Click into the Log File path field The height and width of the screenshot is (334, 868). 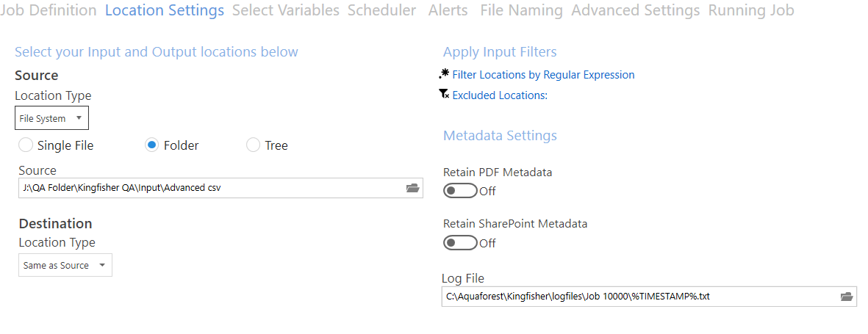(649, 297)
